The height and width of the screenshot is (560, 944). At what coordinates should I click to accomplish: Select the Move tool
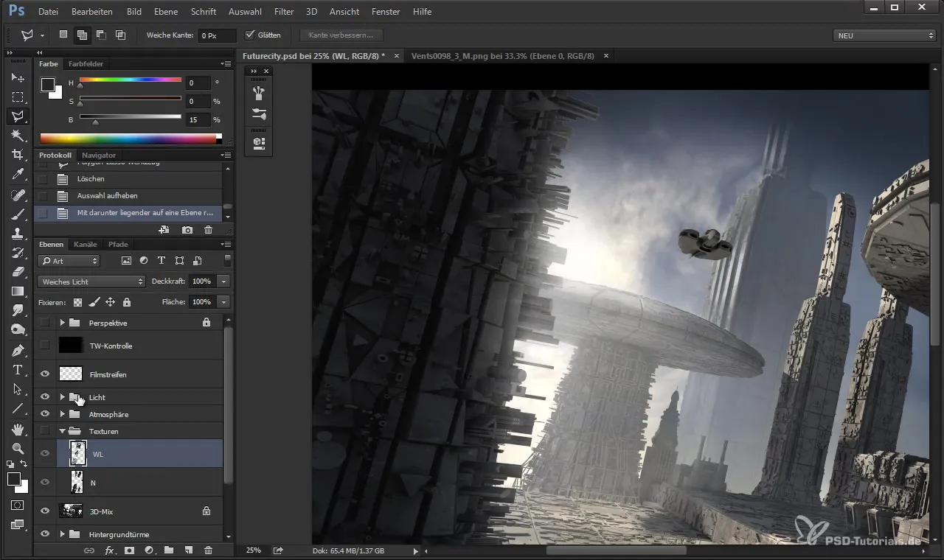(18, 77)
